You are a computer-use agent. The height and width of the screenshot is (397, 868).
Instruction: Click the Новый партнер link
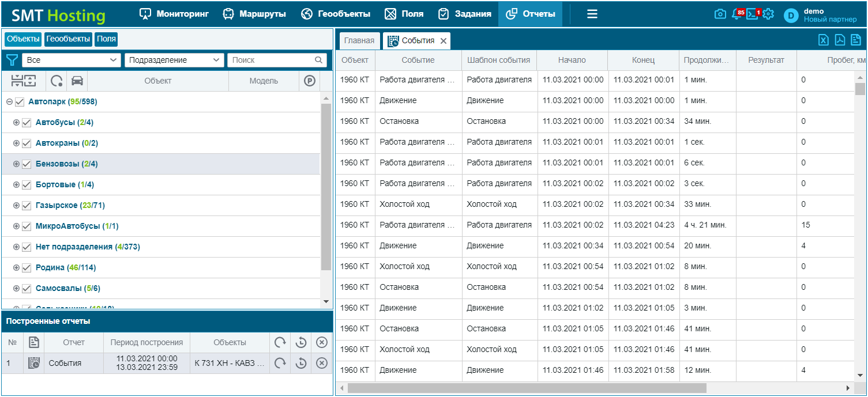(831, 20)
